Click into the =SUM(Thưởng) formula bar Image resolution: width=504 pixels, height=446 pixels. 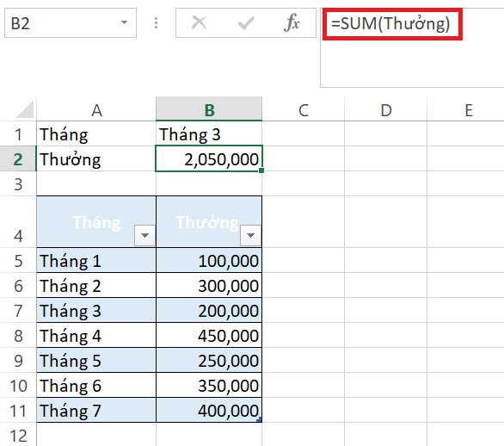point(412,47)
